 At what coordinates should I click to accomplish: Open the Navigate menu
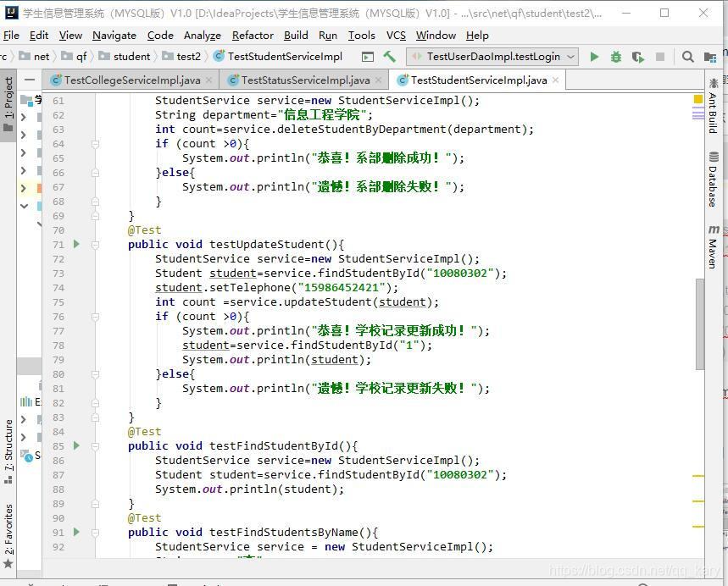point(114,36)
